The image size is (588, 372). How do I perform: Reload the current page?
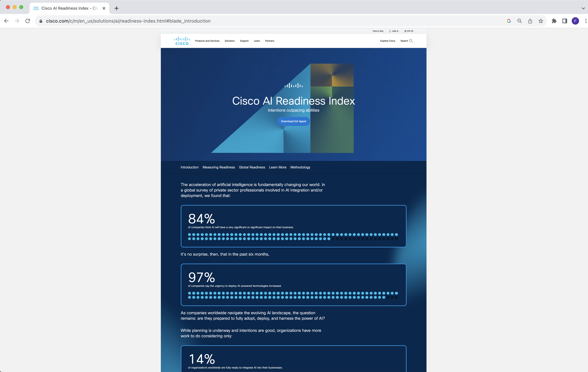pos(28,21)
